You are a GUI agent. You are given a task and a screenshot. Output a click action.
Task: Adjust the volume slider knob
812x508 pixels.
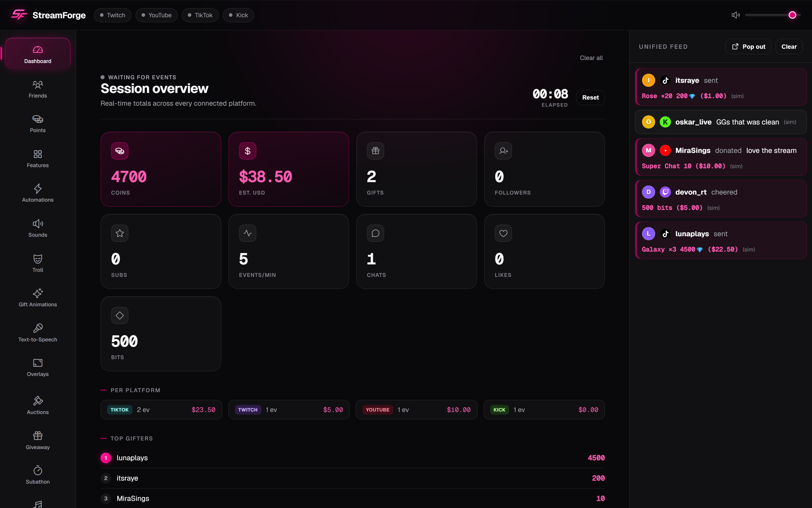(792, 15)
